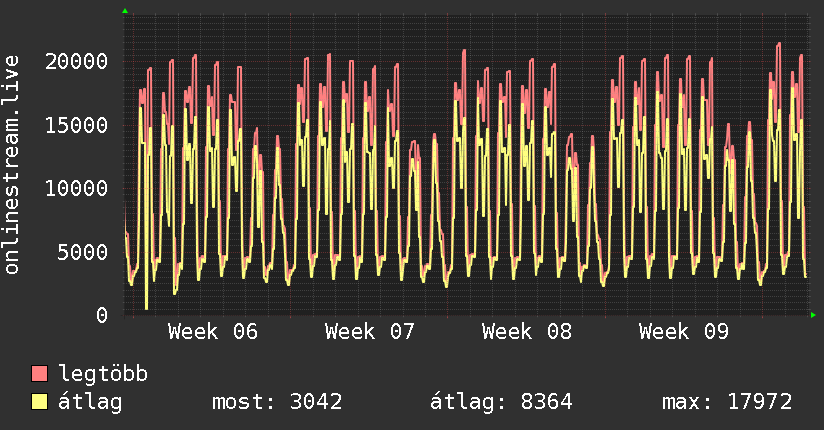
Task: Select the legtöbb legend label
Action: click(x=103, y=374)
